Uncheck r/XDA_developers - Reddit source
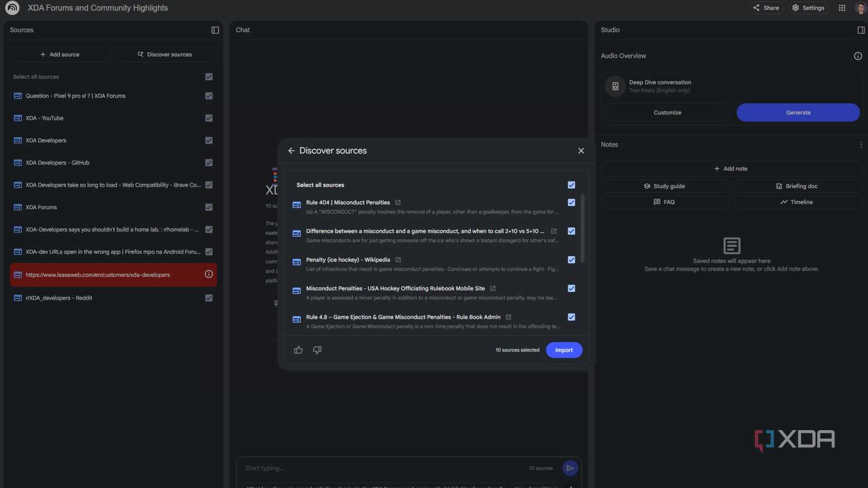 pos(209,298)
